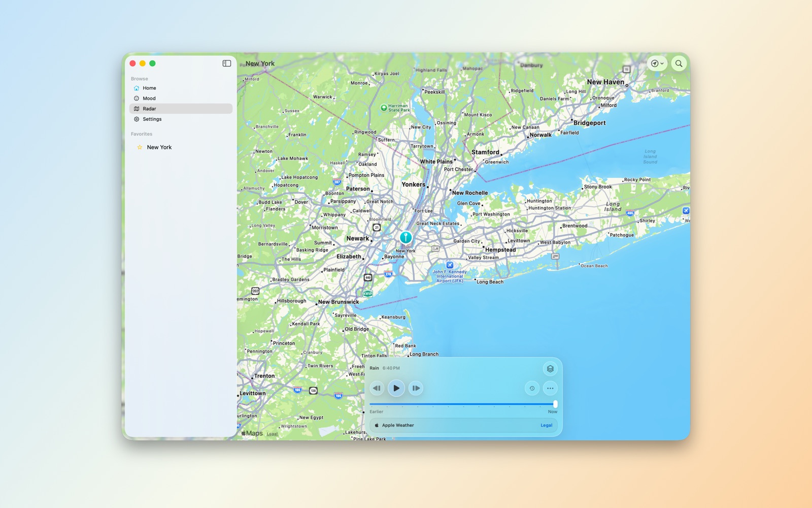Click the Favorites section header

tap(142, 134)
